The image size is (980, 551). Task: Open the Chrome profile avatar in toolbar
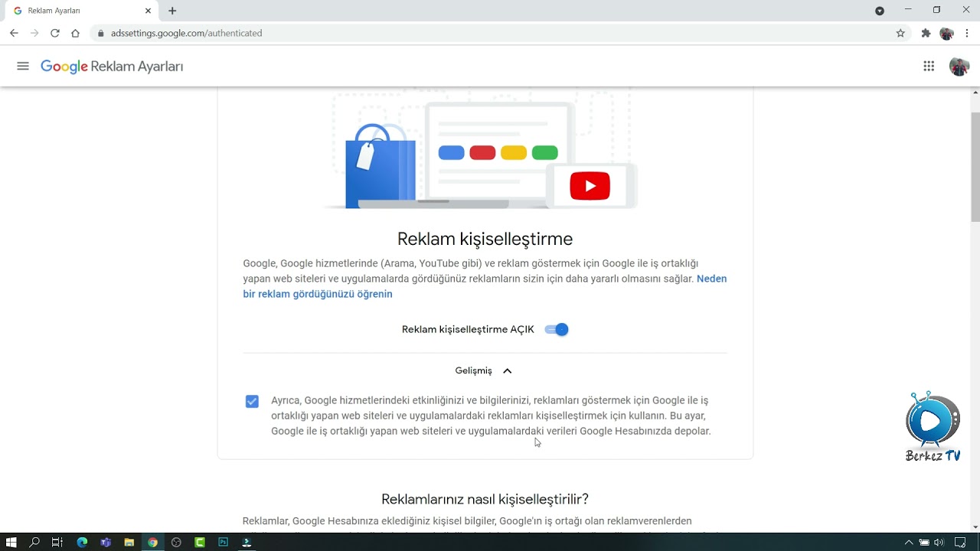(947, 33)
